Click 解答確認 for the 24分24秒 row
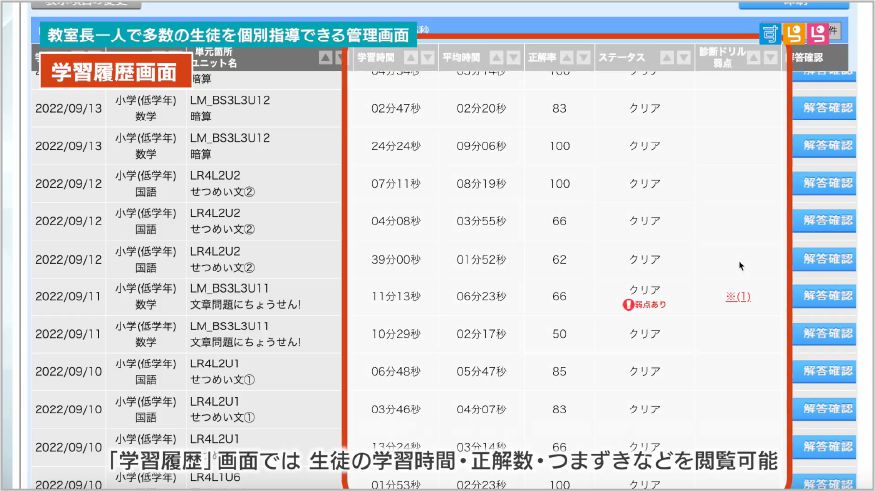This screenshot has height=491, width=875. 826,145
